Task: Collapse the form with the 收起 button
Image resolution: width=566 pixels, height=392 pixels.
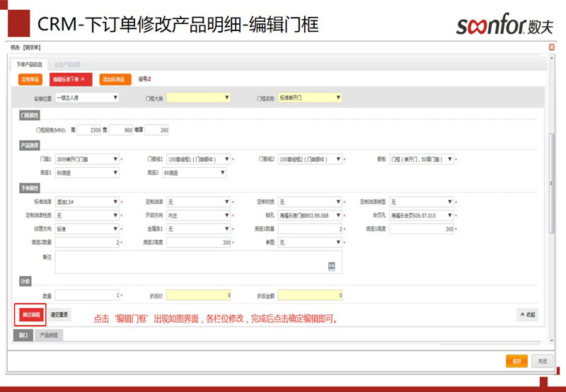Action: pyautogui.click(x=528, y=314)
